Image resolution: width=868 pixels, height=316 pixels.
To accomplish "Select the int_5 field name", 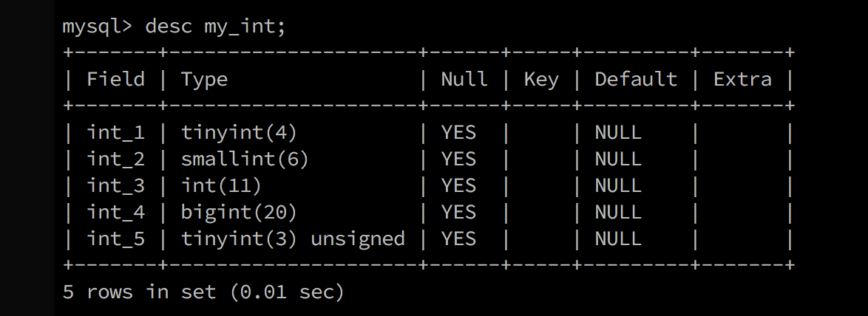I will tap(115, 238).
